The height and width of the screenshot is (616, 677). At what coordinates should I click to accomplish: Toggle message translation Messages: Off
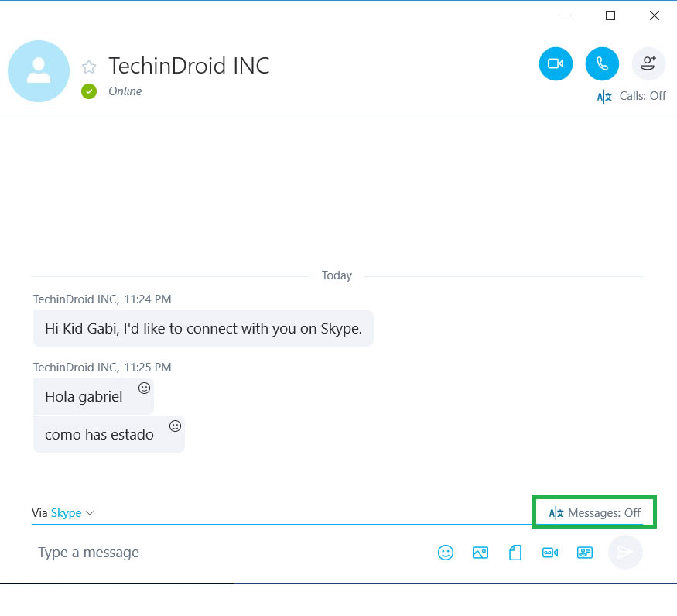594,513
